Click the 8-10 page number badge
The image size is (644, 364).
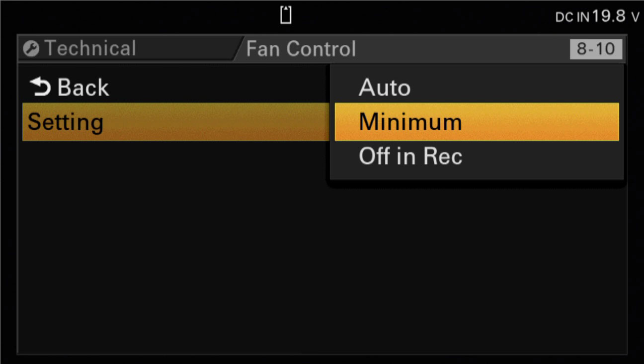pyautogui.click(x=596, y=49)
